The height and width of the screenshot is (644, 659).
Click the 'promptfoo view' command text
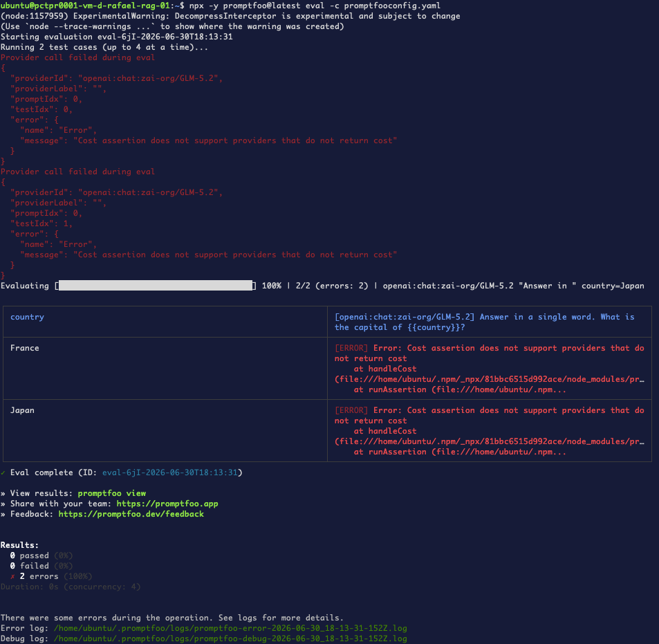[112, 493]
